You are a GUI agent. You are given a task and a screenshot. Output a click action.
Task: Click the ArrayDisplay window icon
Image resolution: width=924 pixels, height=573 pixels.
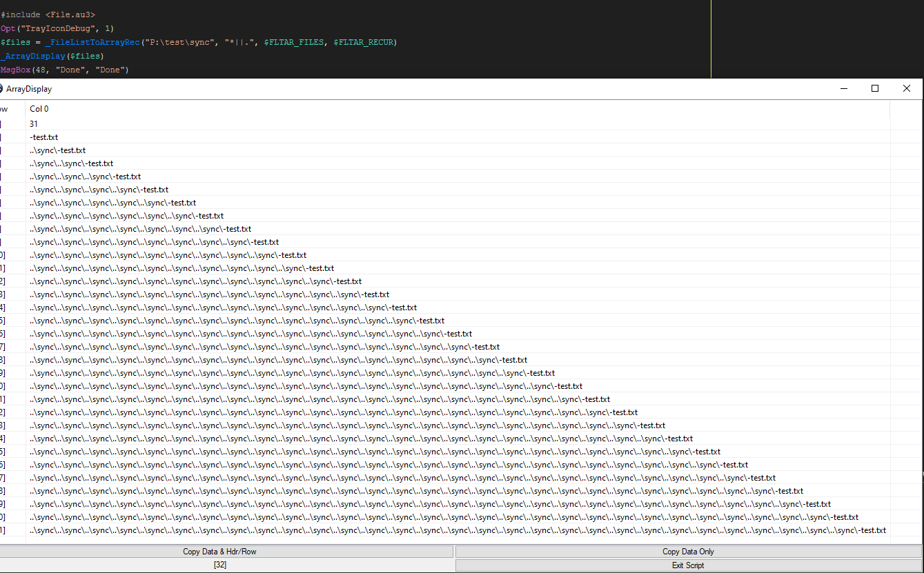point(1,88)
